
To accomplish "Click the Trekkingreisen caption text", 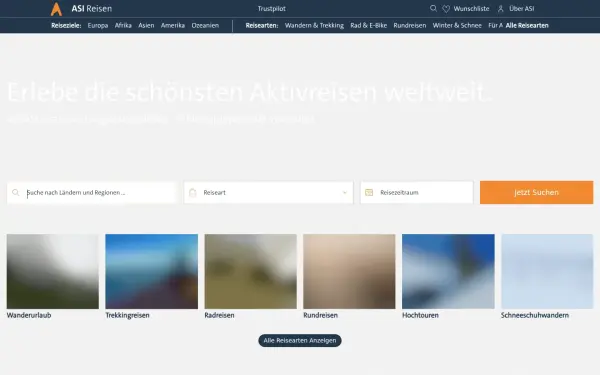I will click(127, 315).
